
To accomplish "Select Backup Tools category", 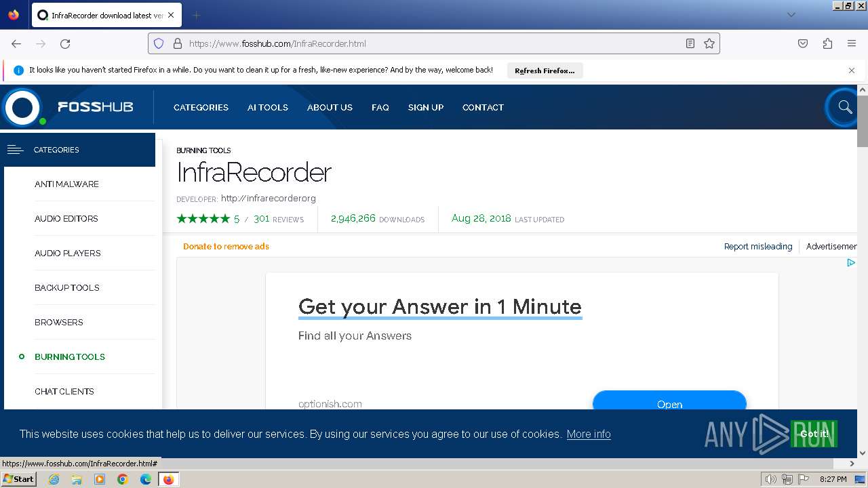I will (66, 287).
